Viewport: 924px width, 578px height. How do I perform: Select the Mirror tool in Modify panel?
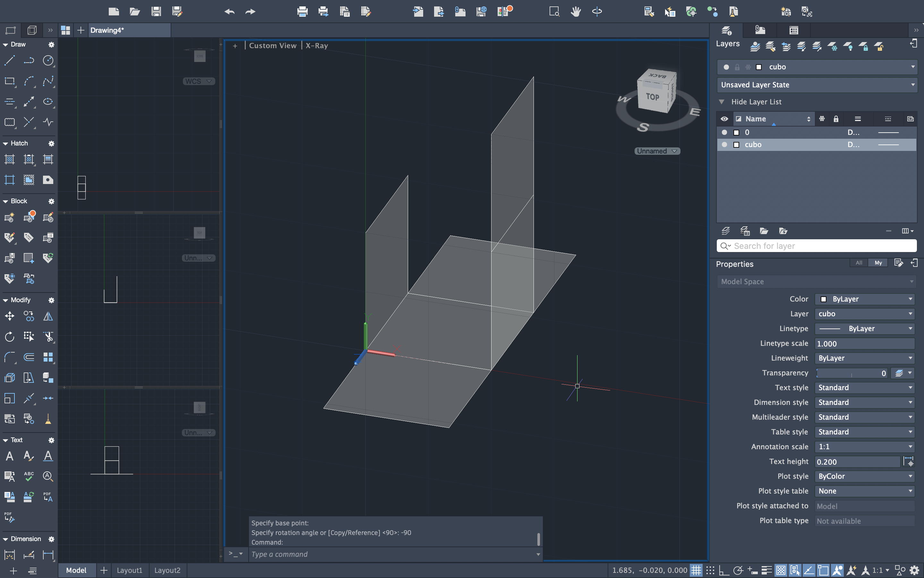(48, 316)
